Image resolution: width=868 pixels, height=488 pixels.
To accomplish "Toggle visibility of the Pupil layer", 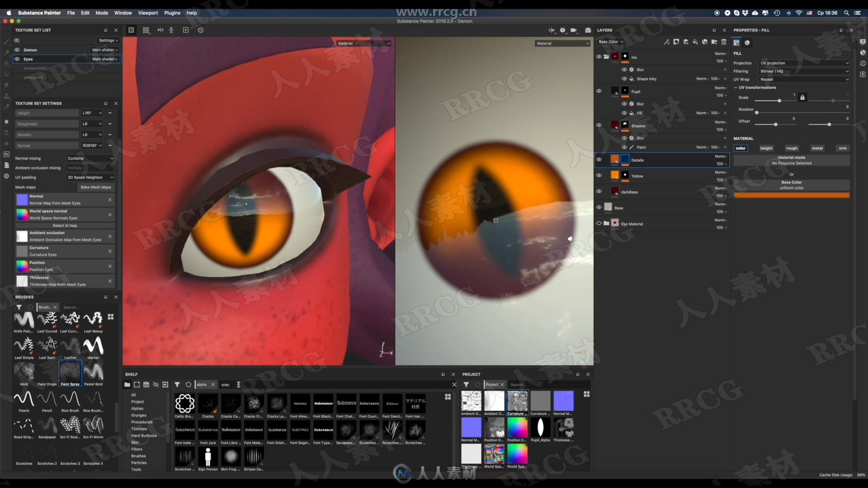I will point(599,91).
